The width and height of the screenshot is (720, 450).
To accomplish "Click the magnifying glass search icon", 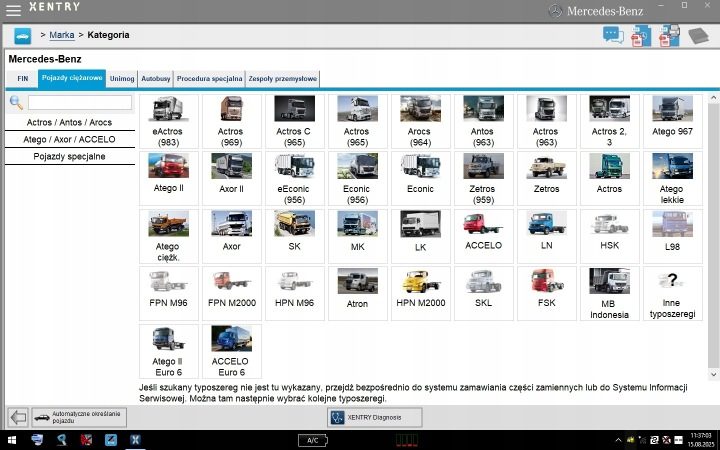I will (x=16, y=102).
